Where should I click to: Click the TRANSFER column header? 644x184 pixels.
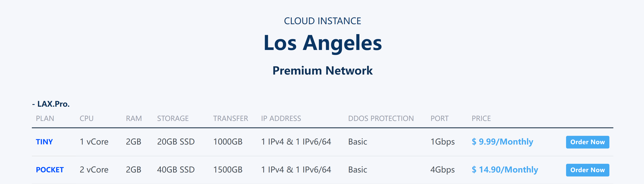[x=230, y=118]
